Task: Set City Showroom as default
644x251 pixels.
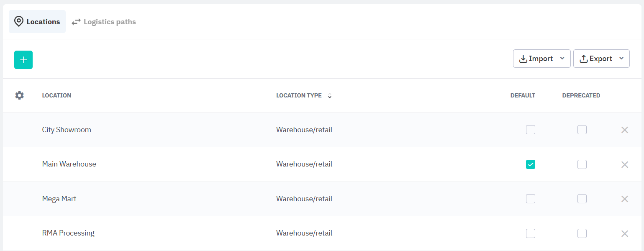Action: [530, 130]
